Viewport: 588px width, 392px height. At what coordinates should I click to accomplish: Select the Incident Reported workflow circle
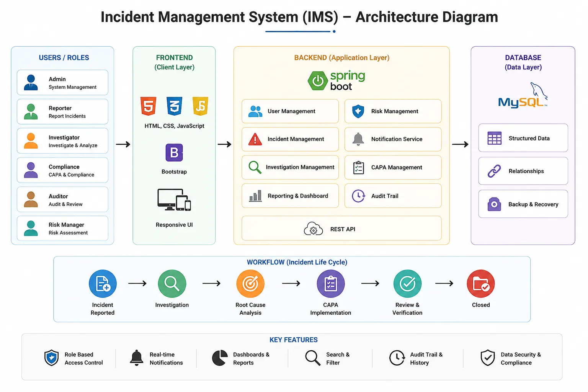coord(103,284)
